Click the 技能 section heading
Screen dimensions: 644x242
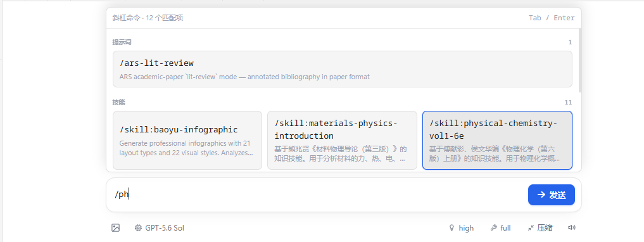[118, 102]
